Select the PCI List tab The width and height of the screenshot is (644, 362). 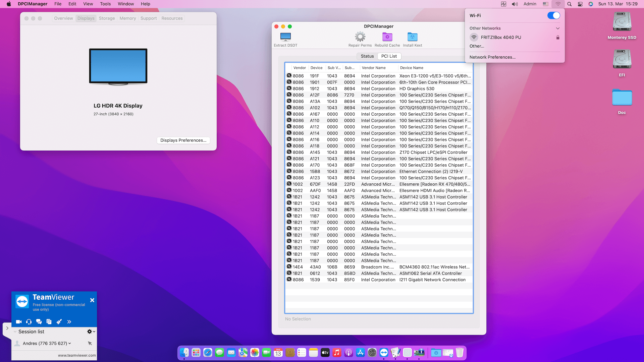coord(389,56)
